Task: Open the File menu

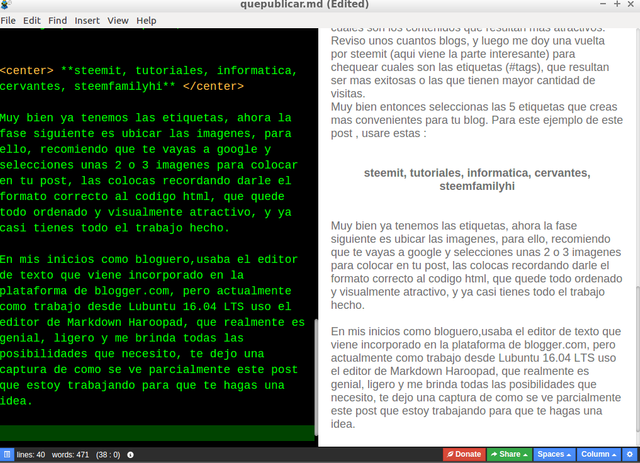Action: [x=8, y=20]
